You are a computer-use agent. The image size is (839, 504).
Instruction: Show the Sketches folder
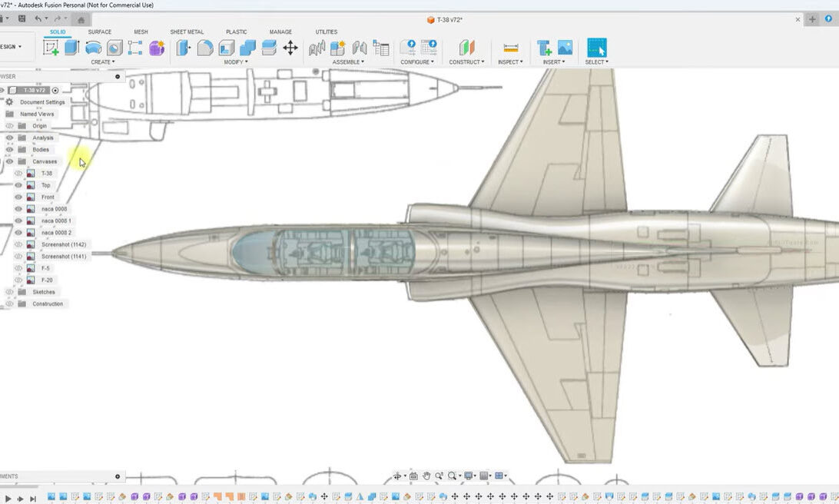click(x=10, y=292)
